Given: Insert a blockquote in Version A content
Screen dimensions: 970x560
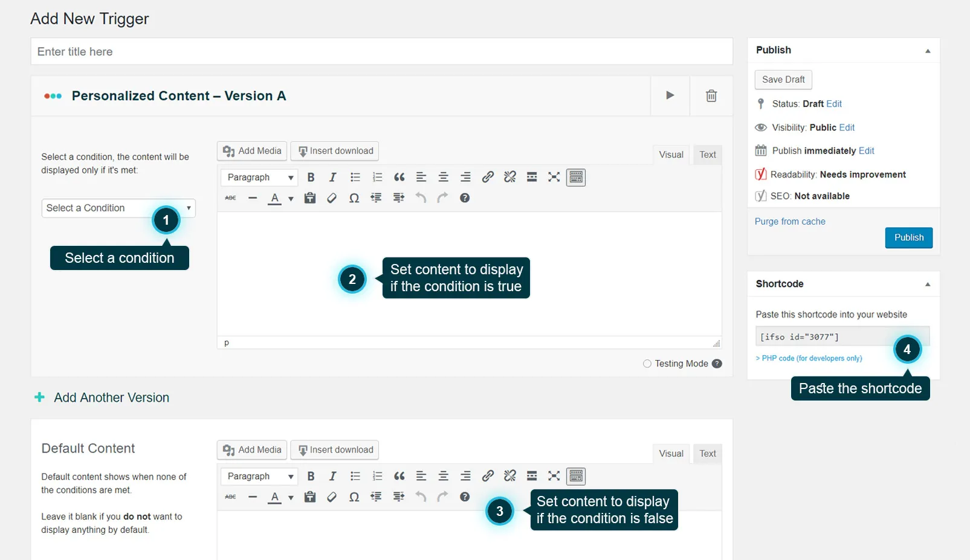Looking at the screenshot, I should point(399,177).
